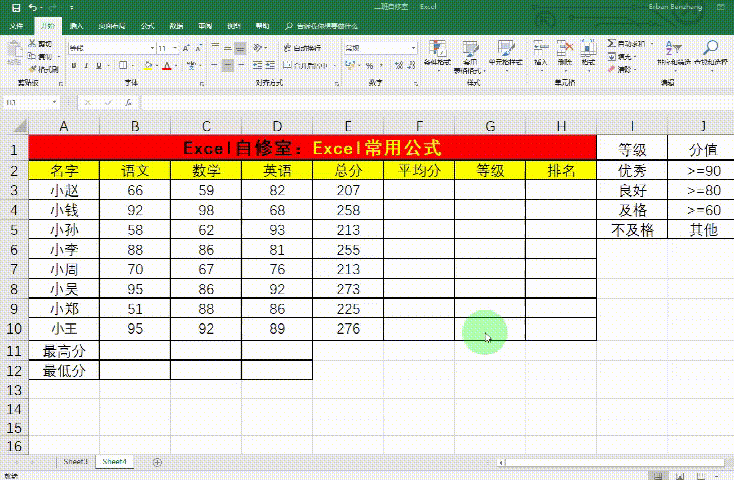Toggle Underline formatting
The image size is (734, 480).
click(x=98, y=66)
